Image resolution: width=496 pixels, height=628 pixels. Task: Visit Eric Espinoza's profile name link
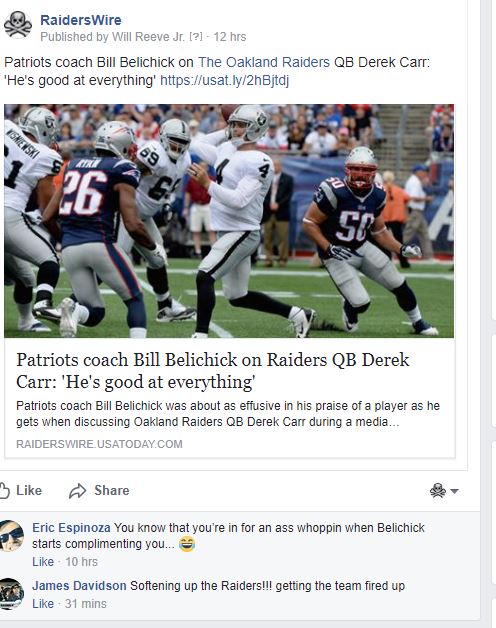(x=71, y=528)
